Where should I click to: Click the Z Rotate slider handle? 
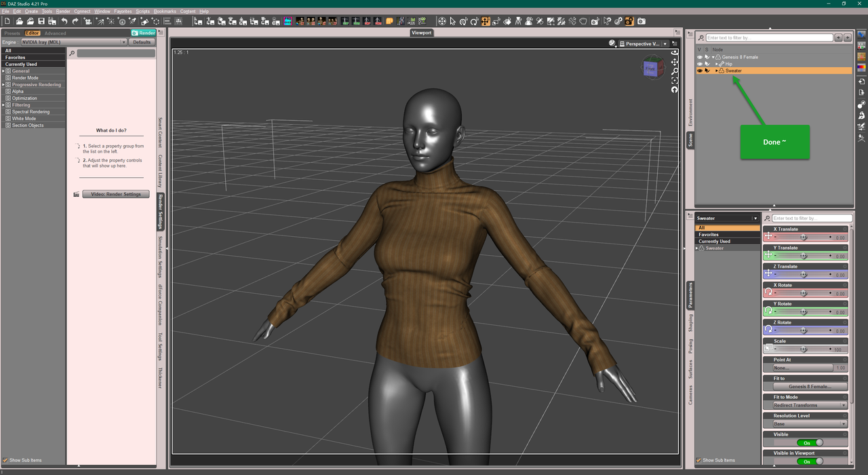[804, 330]
